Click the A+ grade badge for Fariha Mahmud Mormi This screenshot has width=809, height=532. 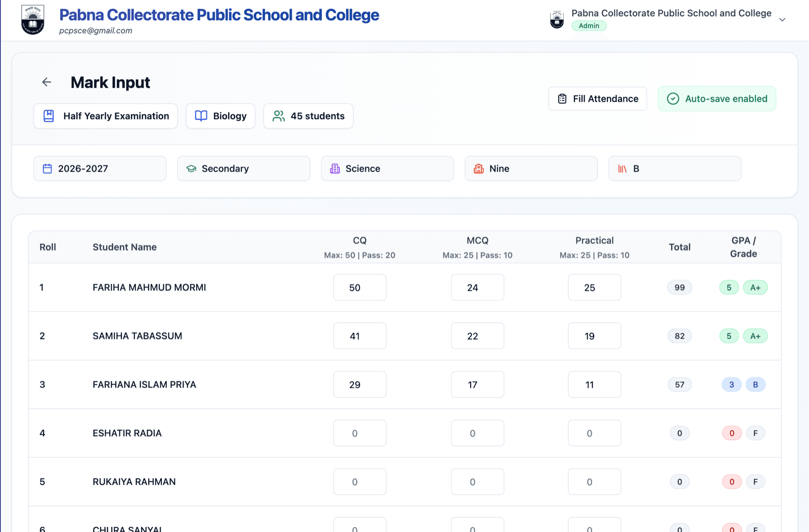point(755,287)
